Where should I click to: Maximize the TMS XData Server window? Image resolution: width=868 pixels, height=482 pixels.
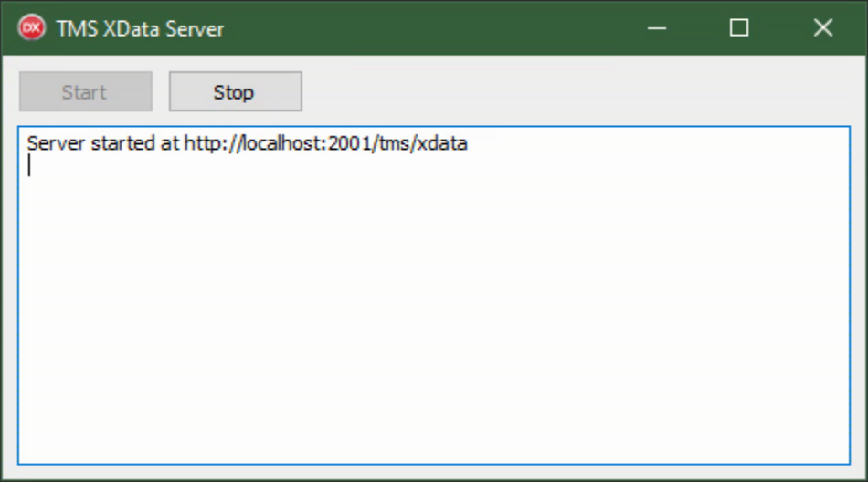coord(739,27)
